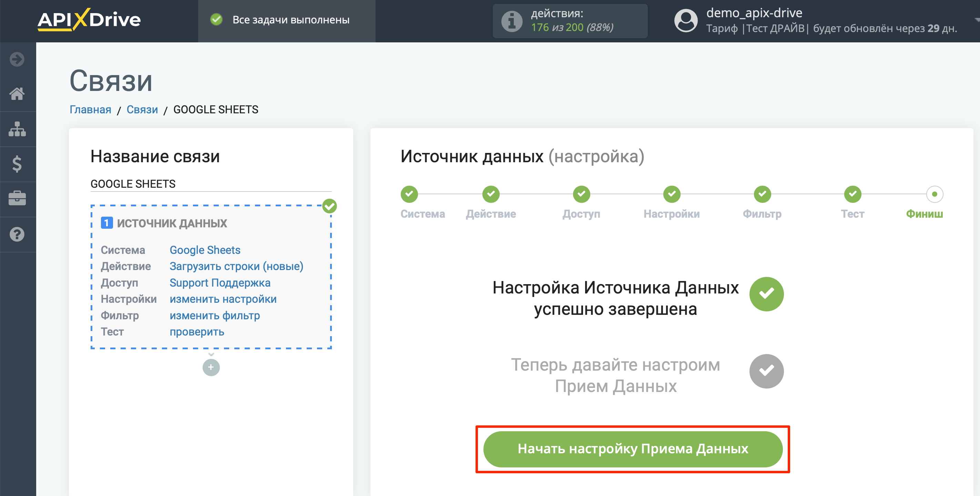Click the demo_apix-drive account name

754,13
